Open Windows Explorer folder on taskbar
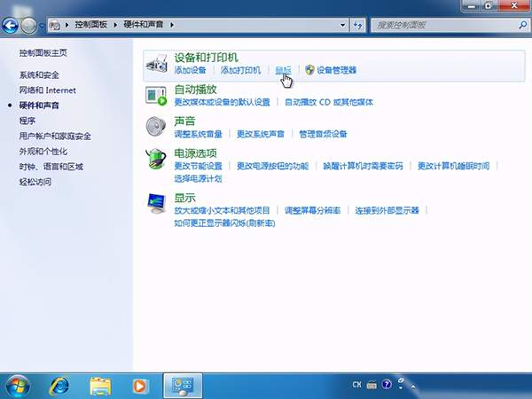Viewport: 532px width, 399px height. click(100, 386)
